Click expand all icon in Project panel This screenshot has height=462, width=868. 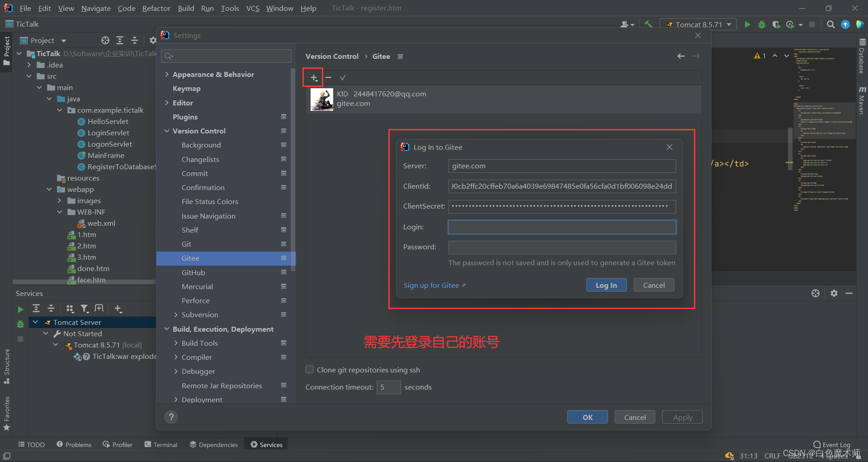120,40
